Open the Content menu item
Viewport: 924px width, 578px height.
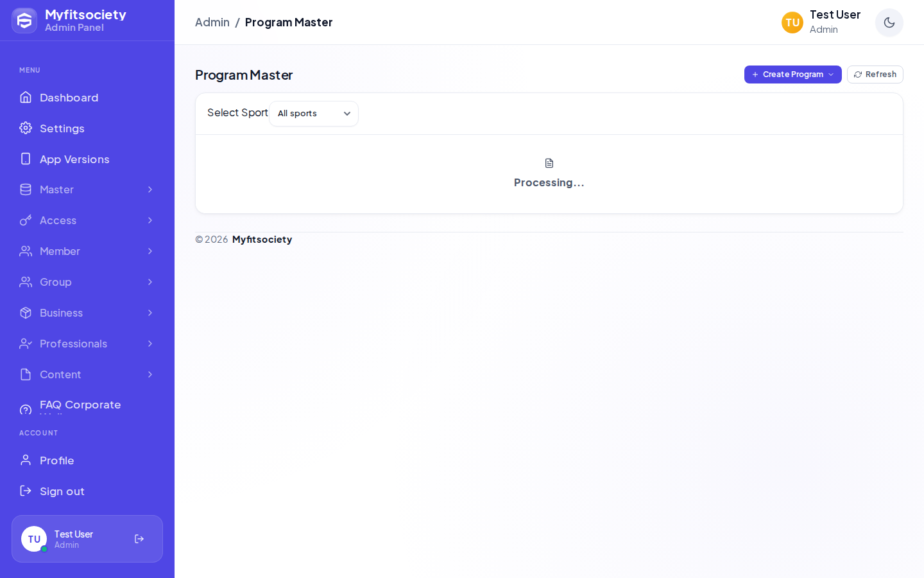click(87, 374)
